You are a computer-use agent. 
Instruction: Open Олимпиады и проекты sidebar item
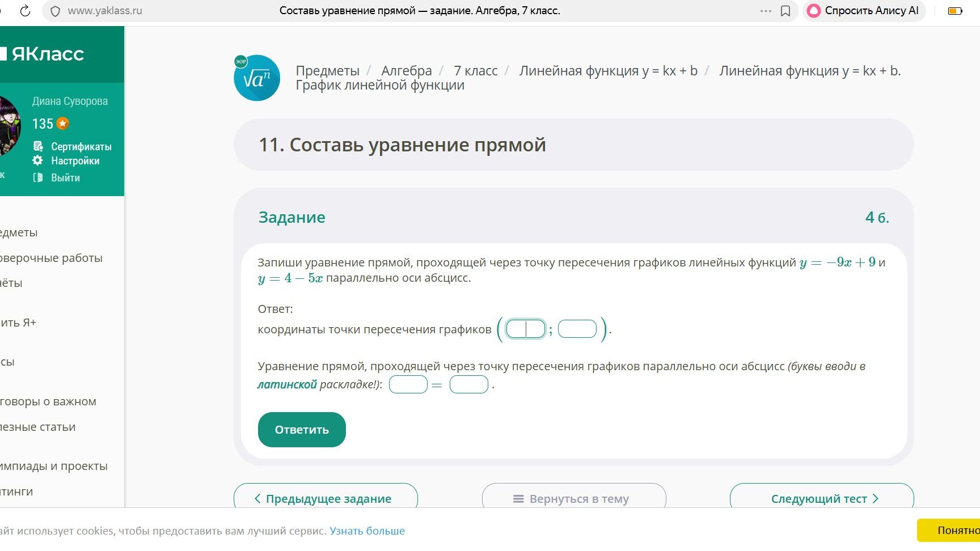(x=54, y=466)
